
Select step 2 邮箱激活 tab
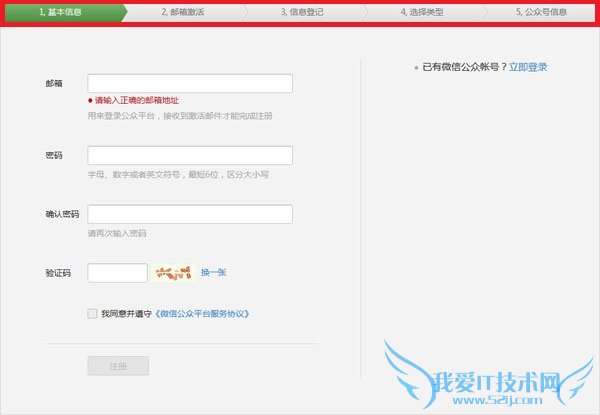pyautogui.click(x=184, y=12)
